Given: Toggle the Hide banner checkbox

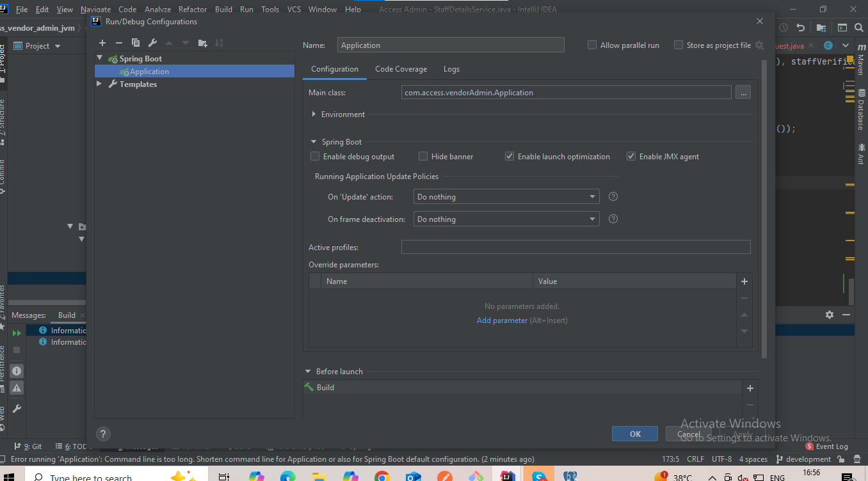Looking at the screenshot, I should click(423, 157).
